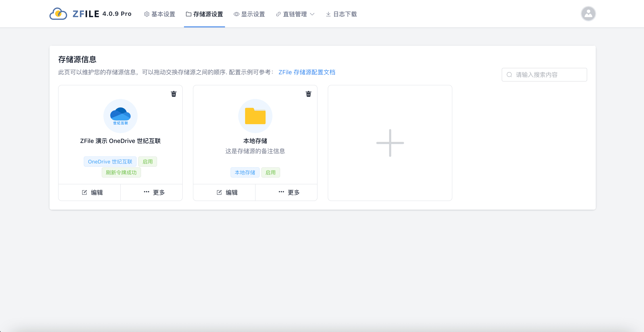Click trash icon on 本地存储 card
This screenshot has height=332, width=644.
tap(308, 94)
